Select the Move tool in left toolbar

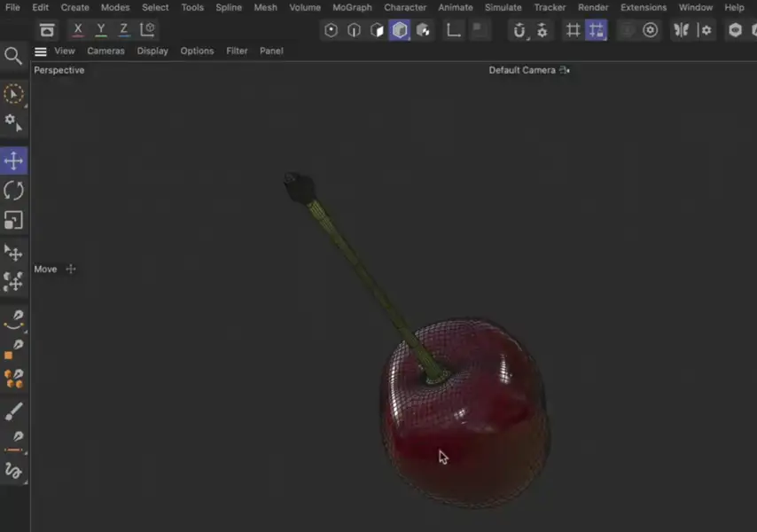(x=14, y=160)
